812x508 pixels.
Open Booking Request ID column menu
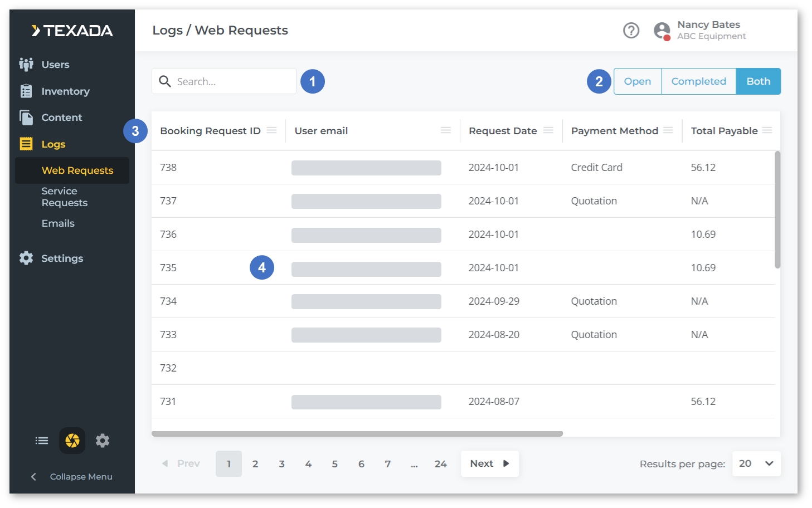[x=271, y=130]
